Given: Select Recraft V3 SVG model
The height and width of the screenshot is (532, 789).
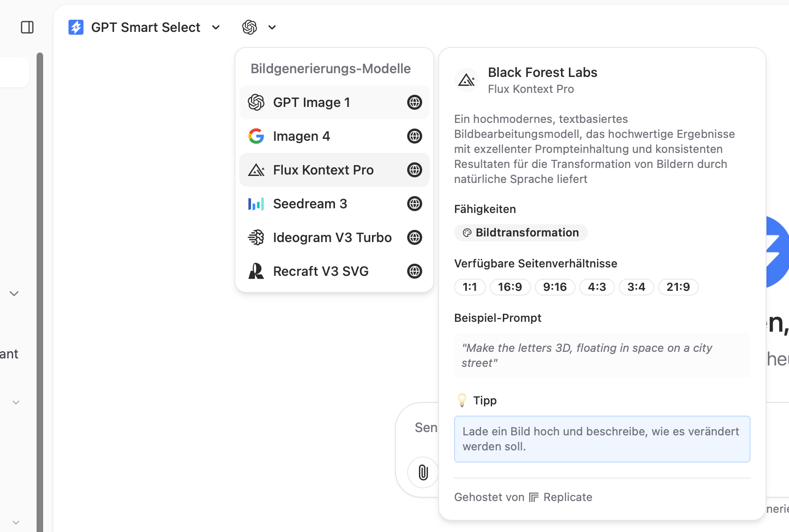Looking at the screenshot, I should (x=334, y=271).
